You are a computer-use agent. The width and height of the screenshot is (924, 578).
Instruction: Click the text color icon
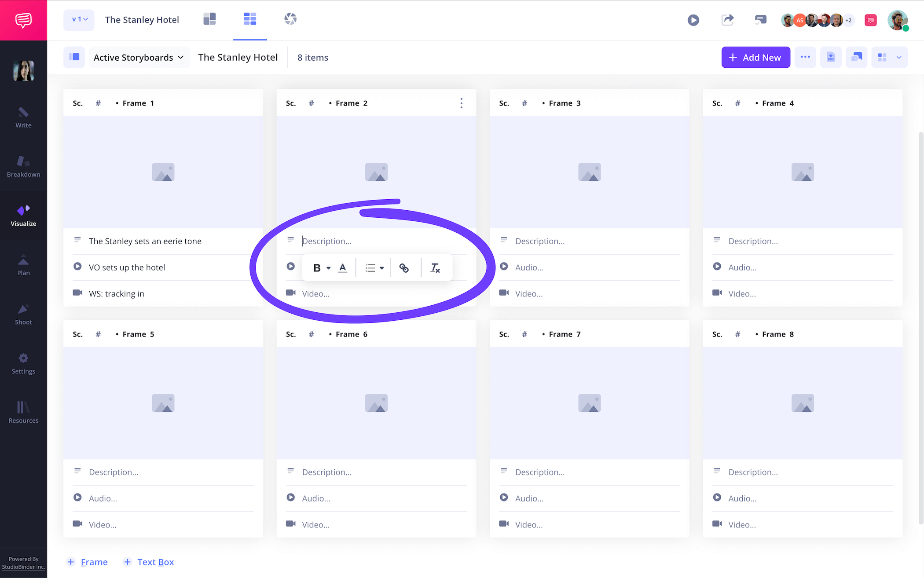click(343, 268)
